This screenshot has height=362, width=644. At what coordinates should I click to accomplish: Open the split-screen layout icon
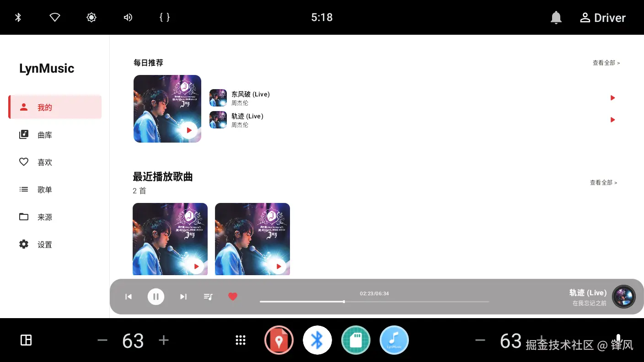coord(26,340)
